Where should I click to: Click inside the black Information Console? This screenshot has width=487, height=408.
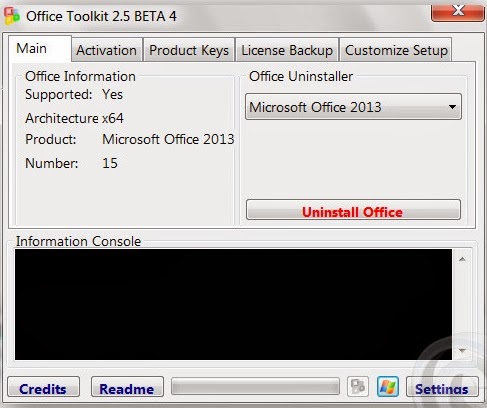point(233,304)
